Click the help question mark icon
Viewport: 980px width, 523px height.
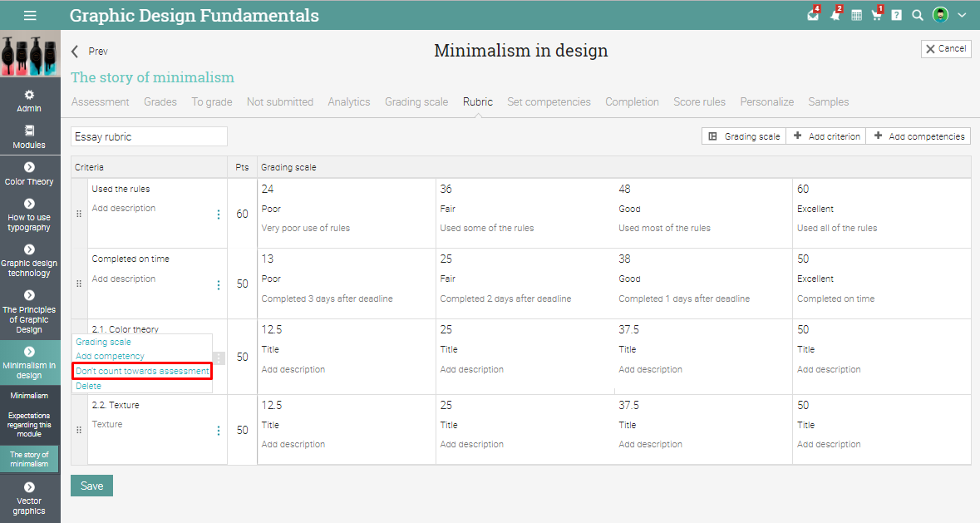click(897, 15)
